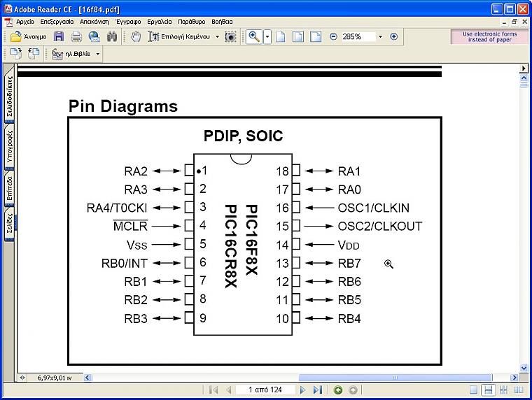
Task: Print the document with the printer icon
Action: point(76,36)
